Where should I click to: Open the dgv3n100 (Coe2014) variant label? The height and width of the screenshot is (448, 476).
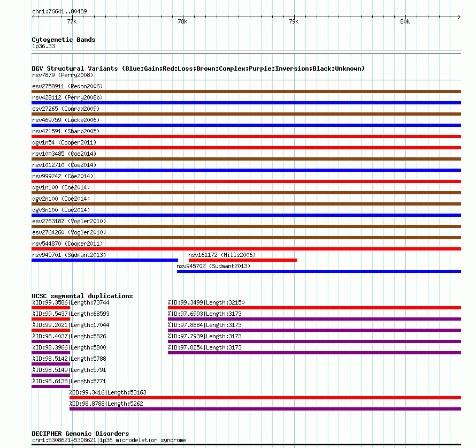[x=61, y=210]
